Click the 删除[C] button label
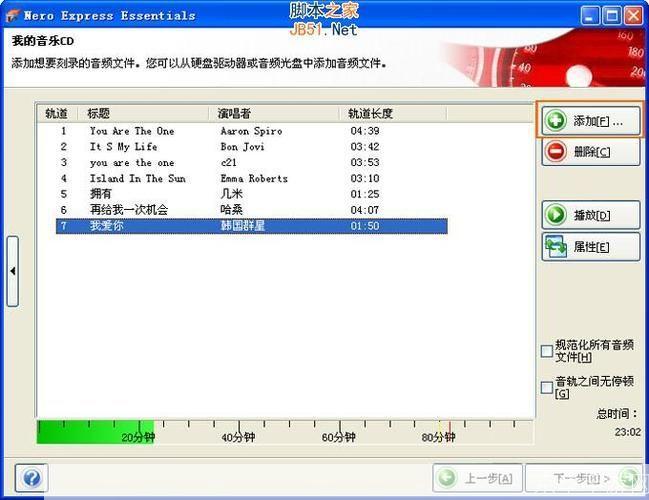 [591, 152]
